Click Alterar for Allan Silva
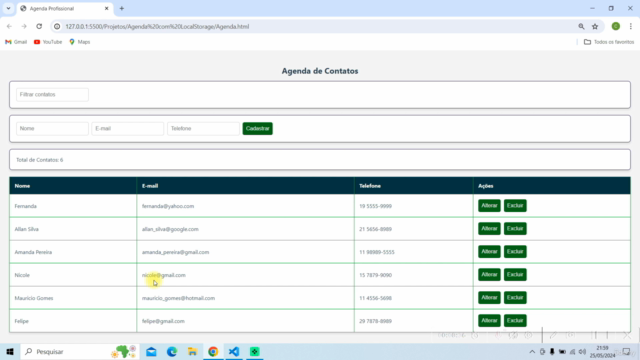This screenshot has width=640, height=360. [x=489, y=229]
